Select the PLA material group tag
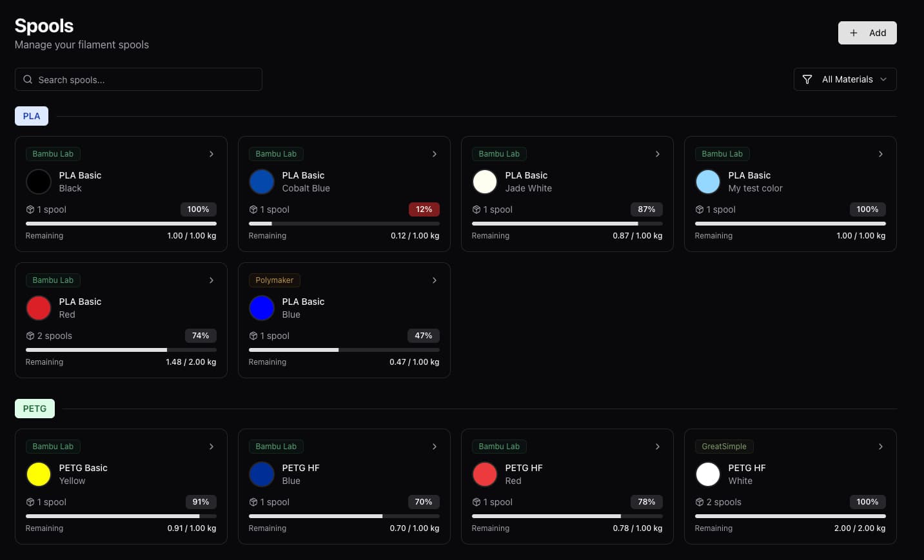 coord(32,116)
